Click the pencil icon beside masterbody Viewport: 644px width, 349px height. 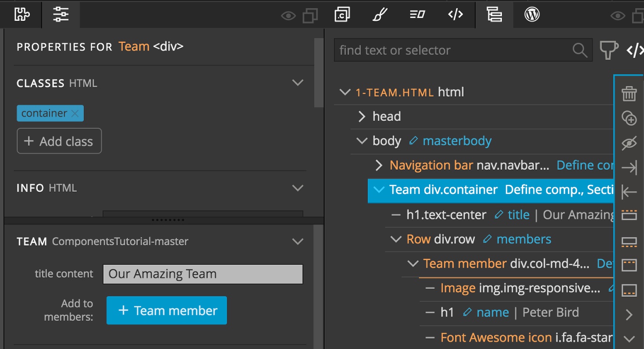coord(413,141)
